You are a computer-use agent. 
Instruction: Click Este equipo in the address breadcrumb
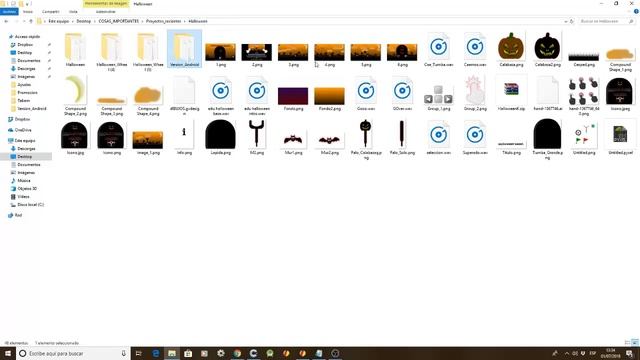(x=59, y=21)
